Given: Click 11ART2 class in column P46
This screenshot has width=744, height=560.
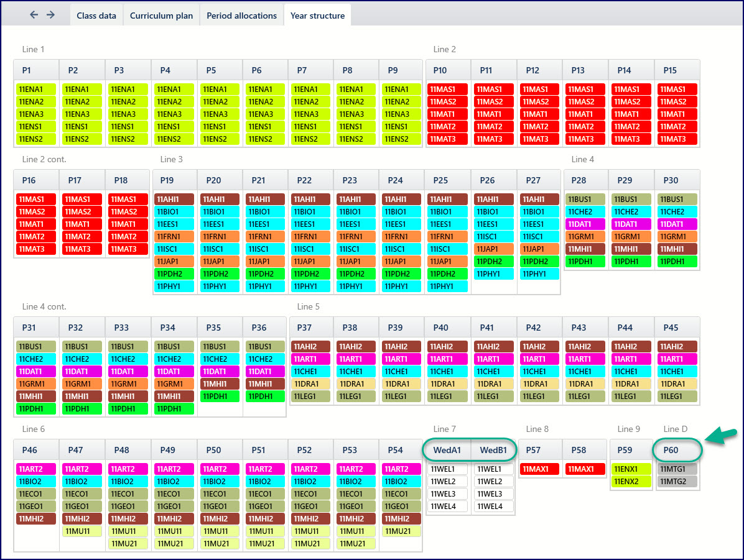Looking at the screenshot, I should 36,469.
